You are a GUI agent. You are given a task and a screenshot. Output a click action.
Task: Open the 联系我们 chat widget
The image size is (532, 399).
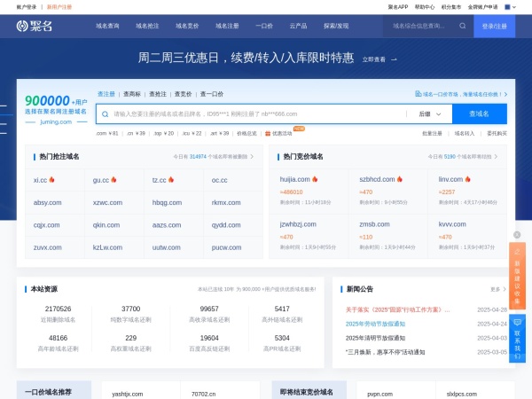(x=517, y=339)
